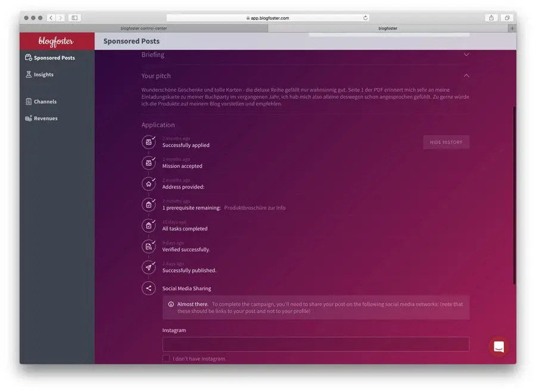536x392 pixels.
Task: Go to Channels in the sidebar
Action: click(x=45, y=102)
